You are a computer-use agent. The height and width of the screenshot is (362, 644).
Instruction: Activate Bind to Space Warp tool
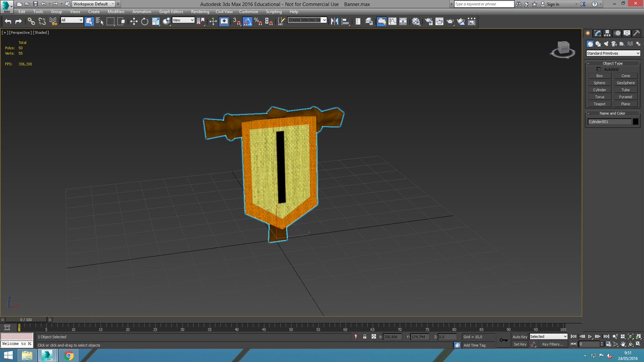(x=53, y=21)
